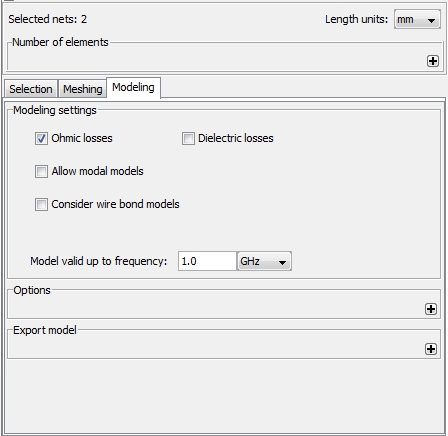This screenshot has height=436, width=448.
Task: Uncheck the Ohmic losses checkbox
Action: coord(41,138)
